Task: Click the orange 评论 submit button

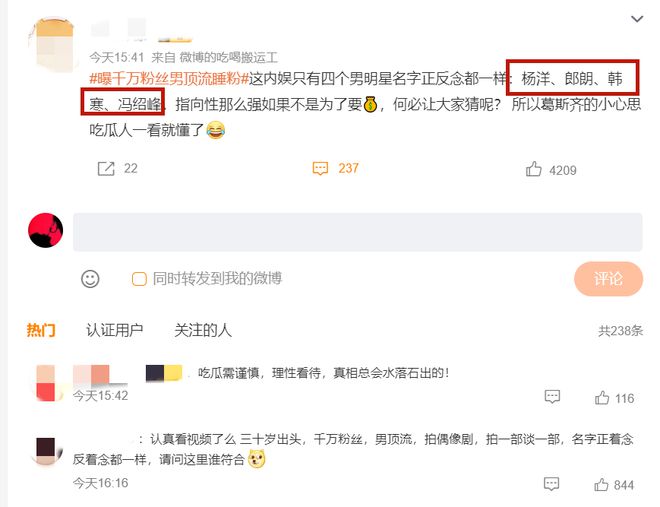Action: pos(608,279)
